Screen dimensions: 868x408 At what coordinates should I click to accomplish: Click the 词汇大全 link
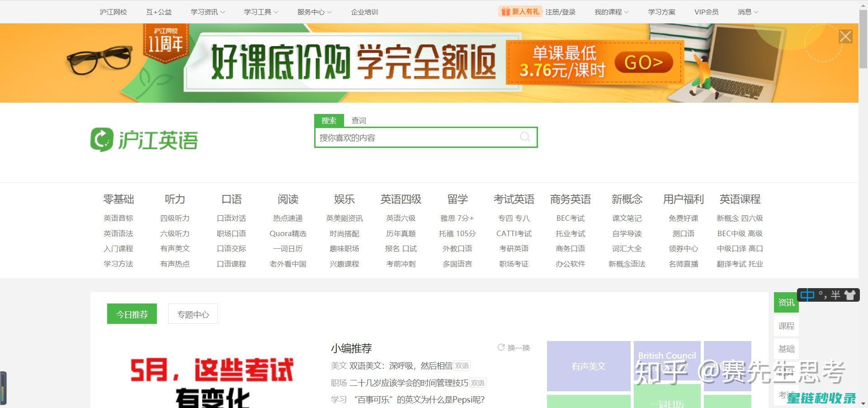tap(627, 248)
